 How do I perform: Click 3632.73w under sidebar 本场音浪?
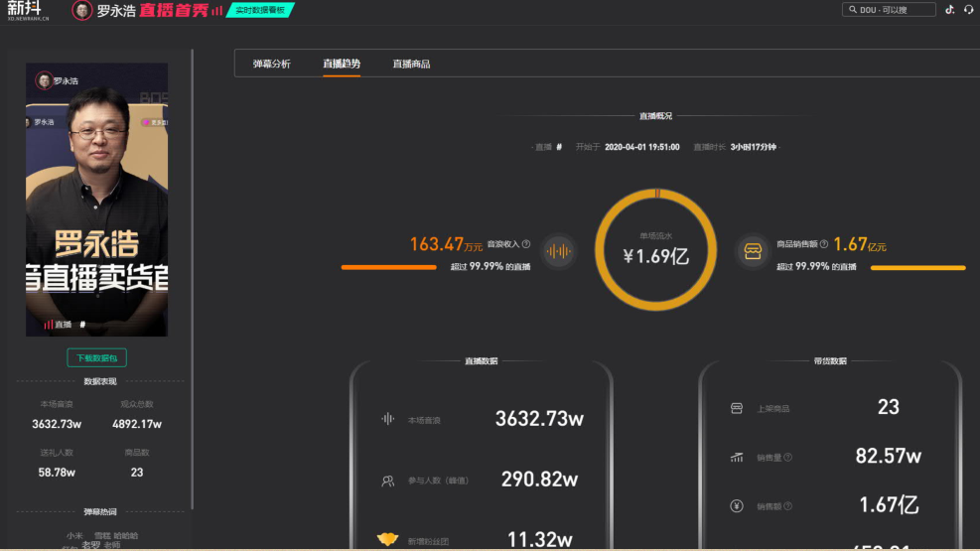click(x=57, y=424)
